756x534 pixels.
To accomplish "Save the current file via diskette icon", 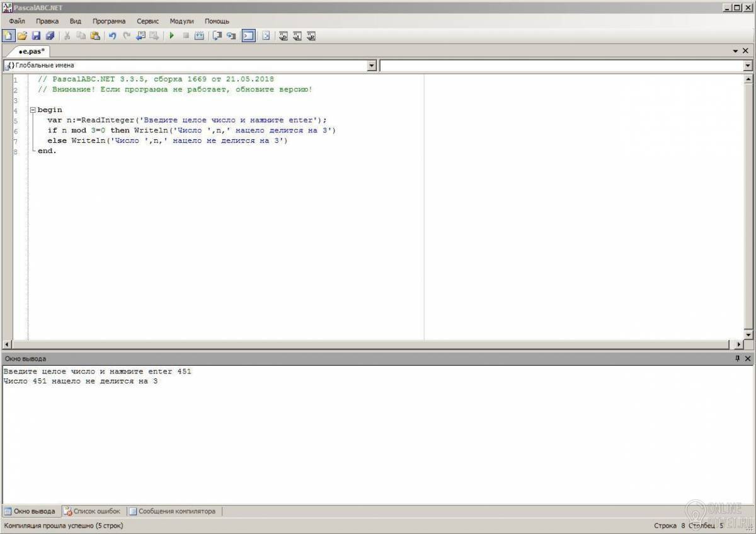I will click(x=36, y=36).
